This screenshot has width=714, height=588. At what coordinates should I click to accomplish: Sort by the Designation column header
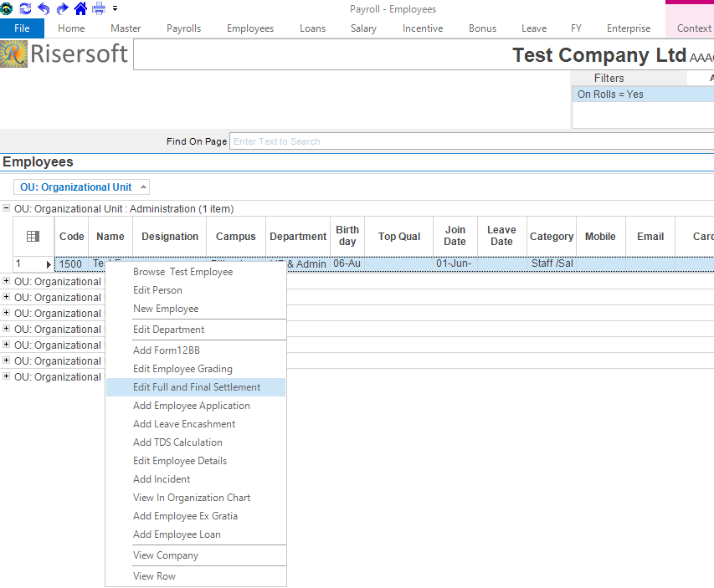tap(170, 237)
